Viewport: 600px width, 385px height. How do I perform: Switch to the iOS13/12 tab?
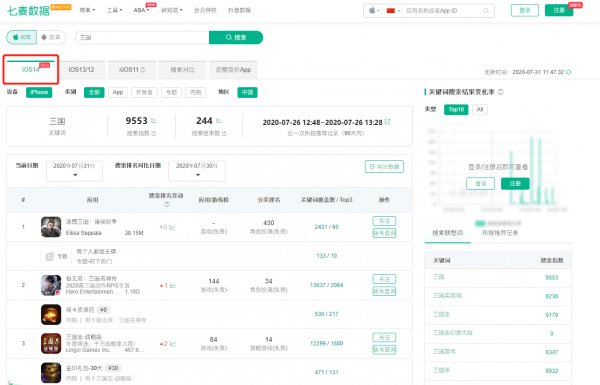[81, 70]
